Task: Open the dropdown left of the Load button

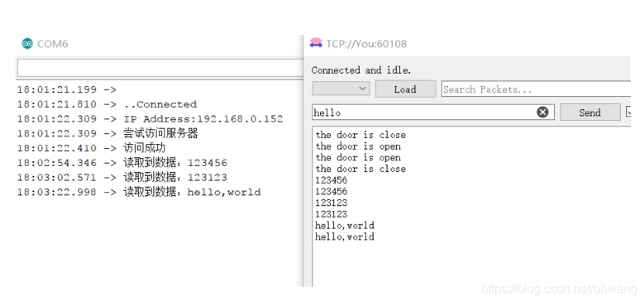Action: (341, 88)
